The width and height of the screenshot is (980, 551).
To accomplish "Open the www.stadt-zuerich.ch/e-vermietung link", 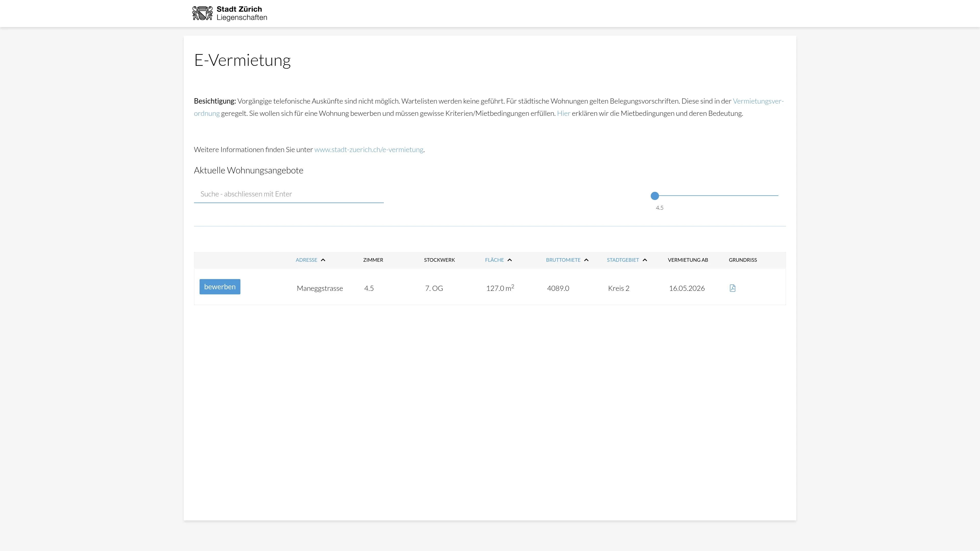I will [369, 149].
